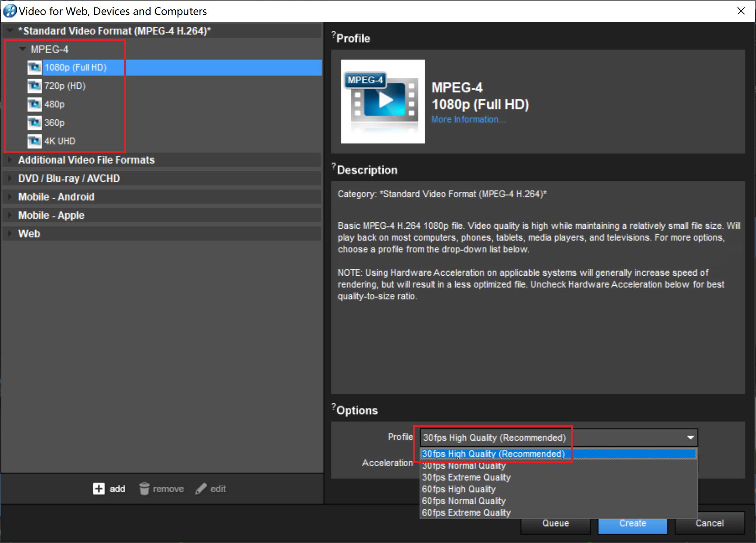Expand the Mobile - Android category
756x543 pixels.
(x=10, y=197)
